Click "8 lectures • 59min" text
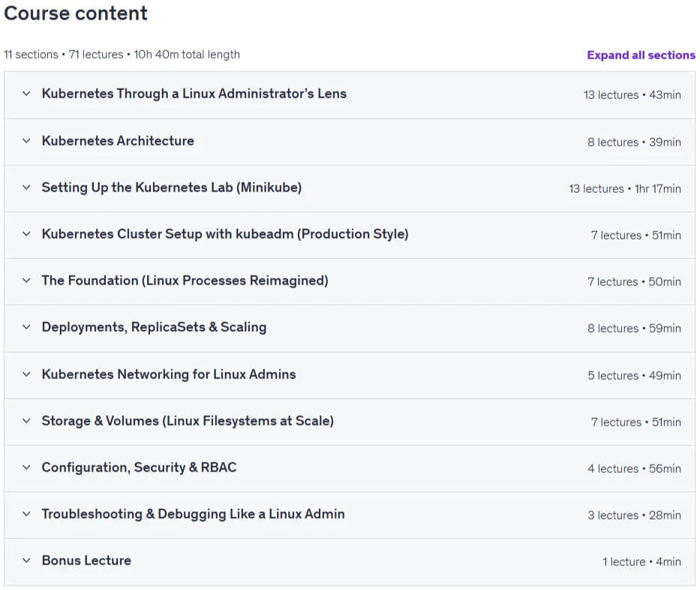Screen dimensions: 700x590 (634, 329)
